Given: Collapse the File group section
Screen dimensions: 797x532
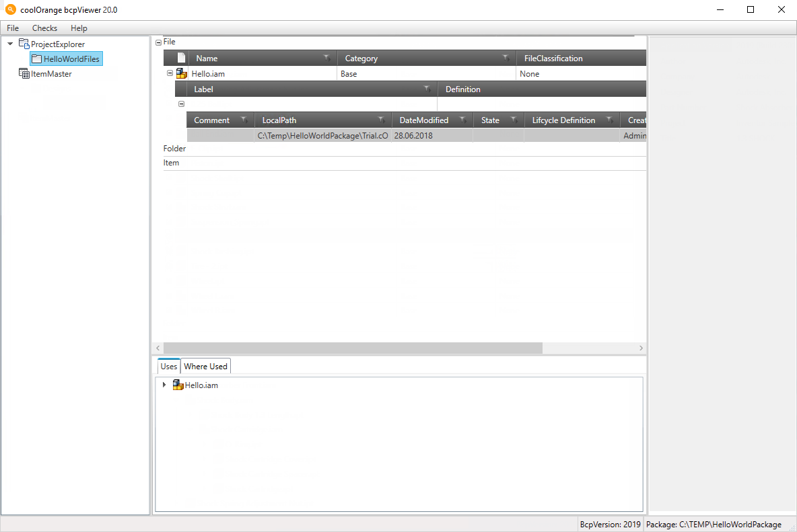Looking at the screenshot, I should [x=159, y=42].
